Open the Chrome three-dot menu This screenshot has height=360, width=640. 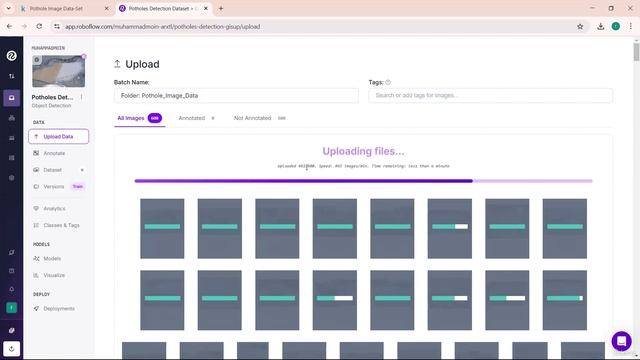pyautogui.click(x=631, y=27)
